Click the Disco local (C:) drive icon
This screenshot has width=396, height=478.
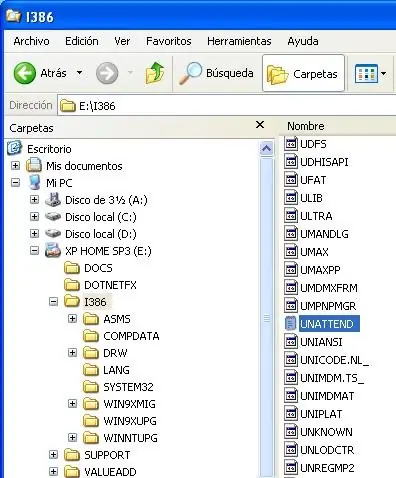point(53,217)
